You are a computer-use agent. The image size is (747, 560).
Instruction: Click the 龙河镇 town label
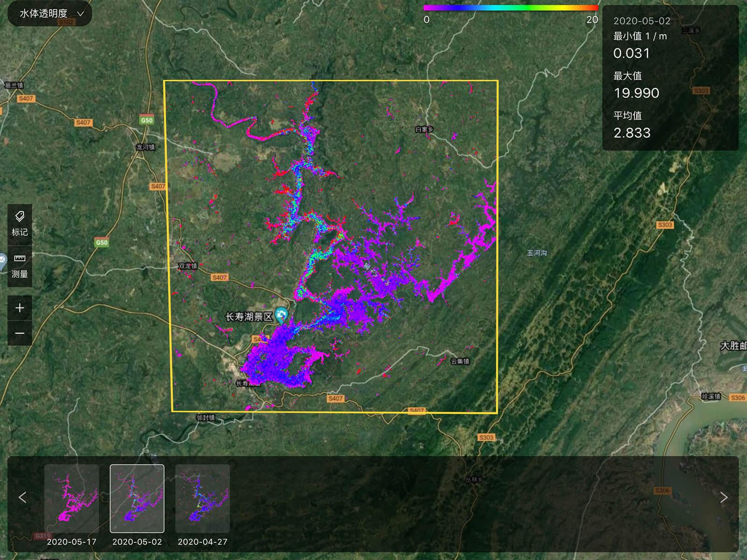click(145, 147)
